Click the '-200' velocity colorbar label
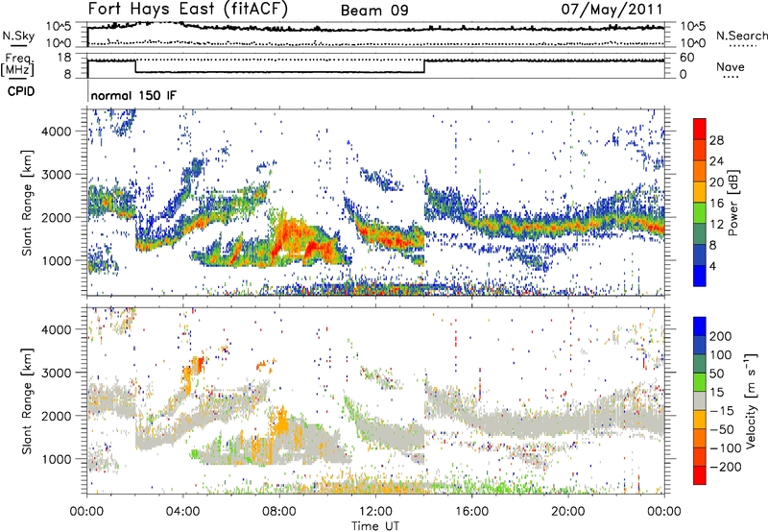The width and height of the screenshot is (768, 532). (726, 467)
